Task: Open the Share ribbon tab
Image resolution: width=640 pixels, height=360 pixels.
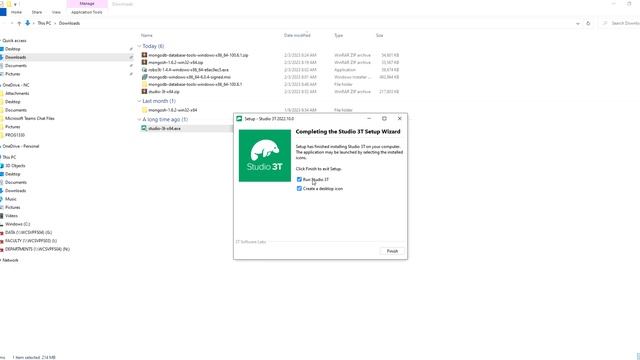Action: click(x=37, y=12)
